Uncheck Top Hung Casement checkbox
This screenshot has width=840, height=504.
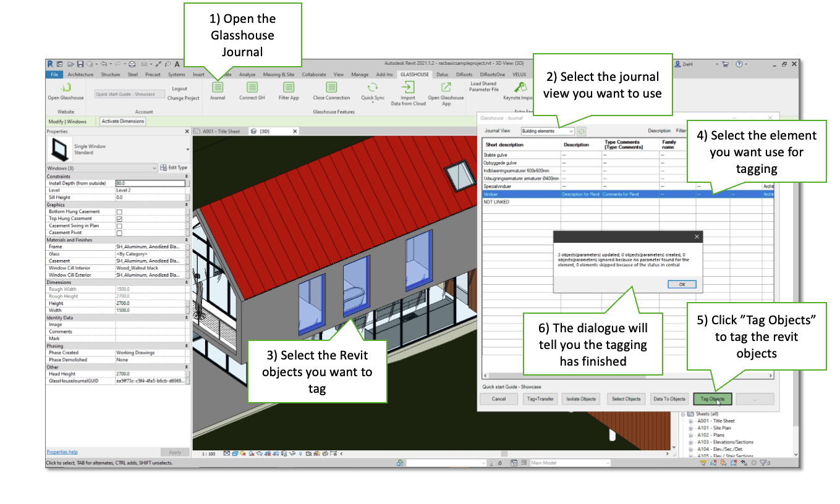[119, 219]
